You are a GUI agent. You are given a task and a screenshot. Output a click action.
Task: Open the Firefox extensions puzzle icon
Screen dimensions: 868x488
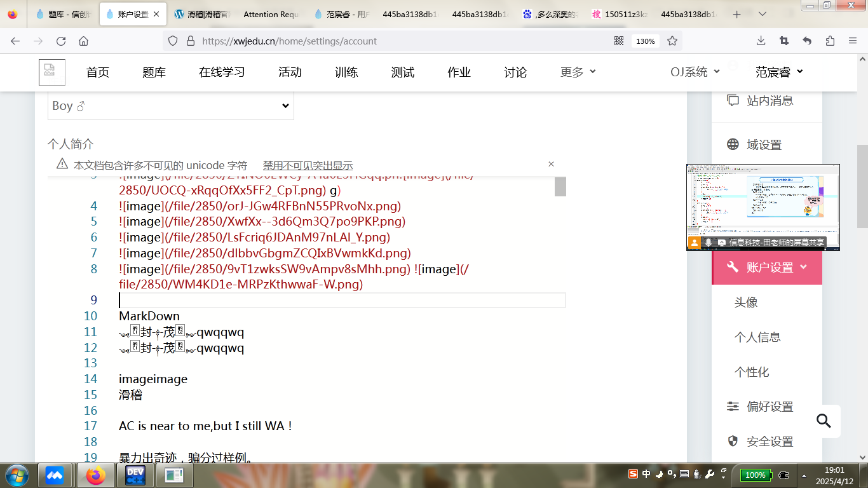[x=830, y=41]
